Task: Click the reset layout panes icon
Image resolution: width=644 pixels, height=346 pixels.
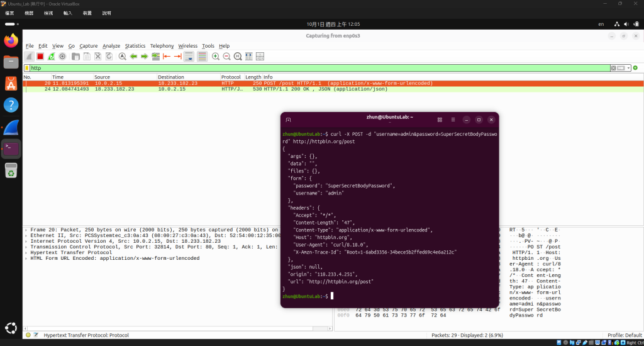Action: [x=260, y=56]
